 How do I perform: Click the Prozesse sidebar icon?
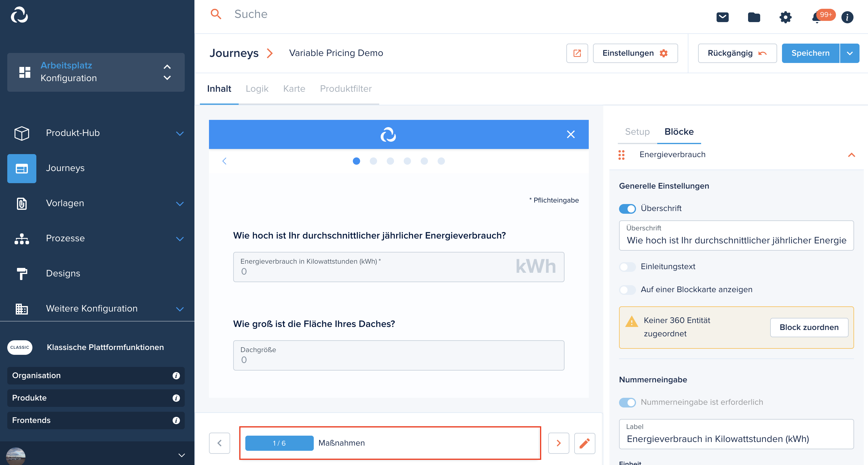(21, 238)
